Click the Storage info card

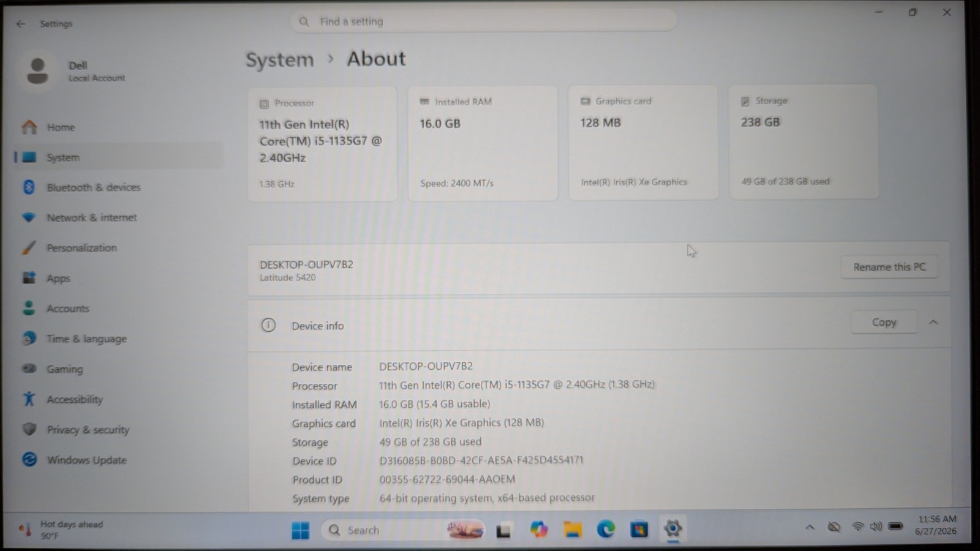click(x=804, y=142)
